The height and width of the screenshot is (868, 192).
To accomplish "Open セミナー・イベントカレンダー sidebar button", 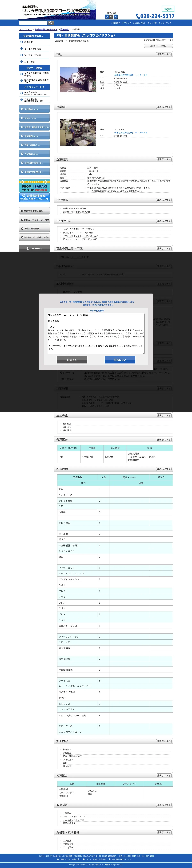I will (34, 238).
